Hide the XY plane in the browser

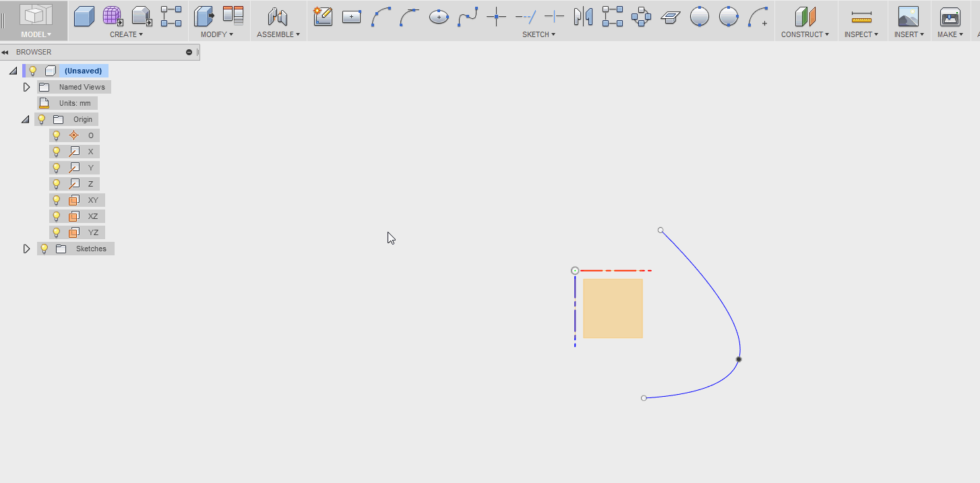(56, 199)
